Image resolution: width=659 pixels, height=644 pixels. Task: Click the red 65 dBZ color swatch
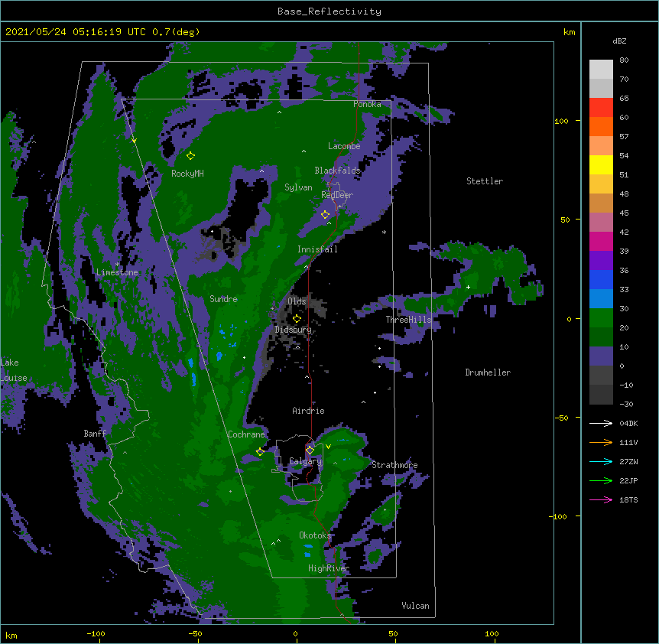click(601, 108)
